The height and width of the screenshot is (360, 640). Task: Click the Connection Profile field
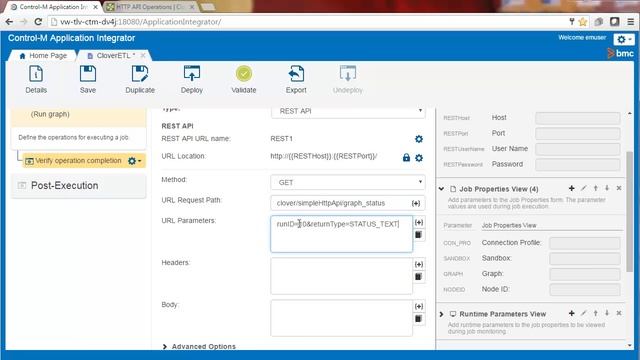point(584,243)
